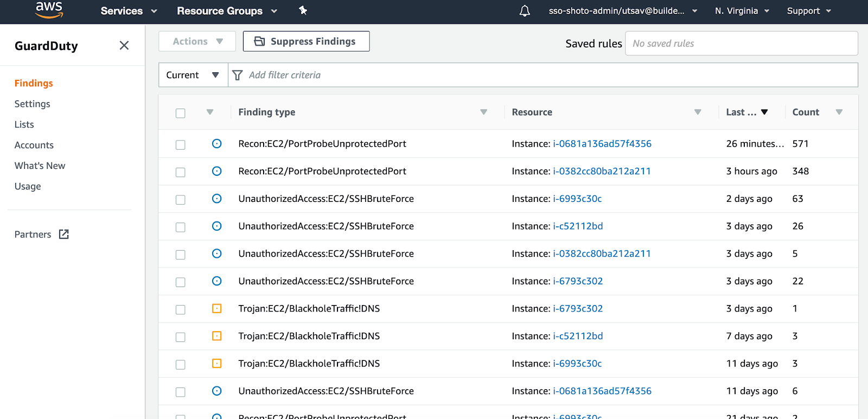Go to Findings in sidebar
868x419 pixels.
34,83
